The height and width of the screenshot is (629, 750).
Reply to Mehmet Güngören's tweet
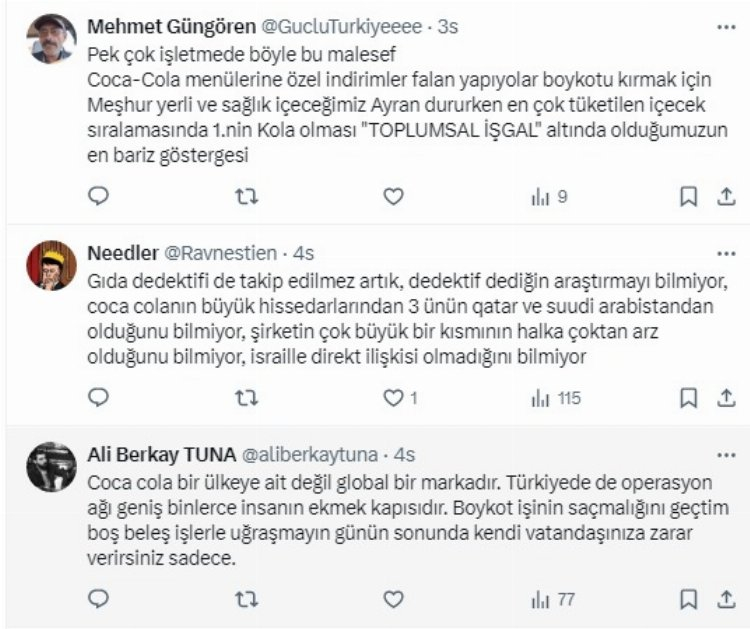(x=98, y=197)
